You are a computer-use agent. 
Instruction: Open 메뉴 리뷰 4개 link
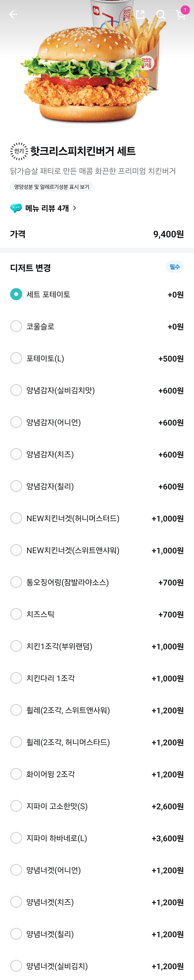pyautogui.click(x=47, y=208)
